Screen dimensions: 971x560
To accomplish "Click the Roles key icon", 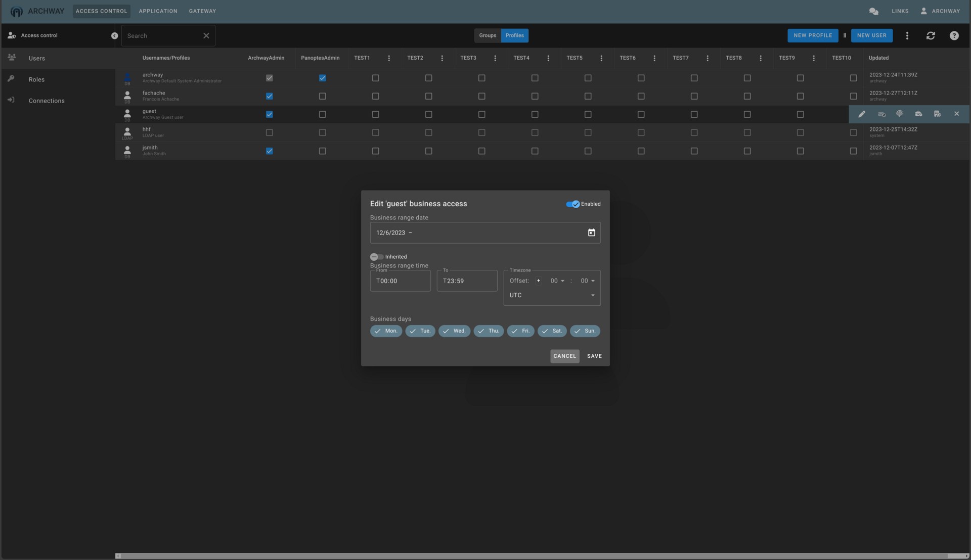I will pyautogui.click(x=11, y=79).
